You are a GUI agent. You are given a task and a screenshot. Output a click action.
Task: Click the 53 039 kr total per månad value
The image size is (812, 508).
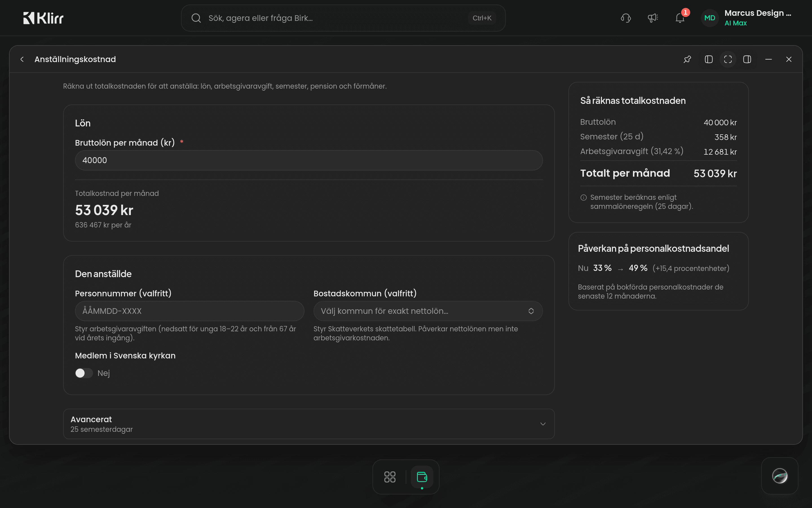715,173
